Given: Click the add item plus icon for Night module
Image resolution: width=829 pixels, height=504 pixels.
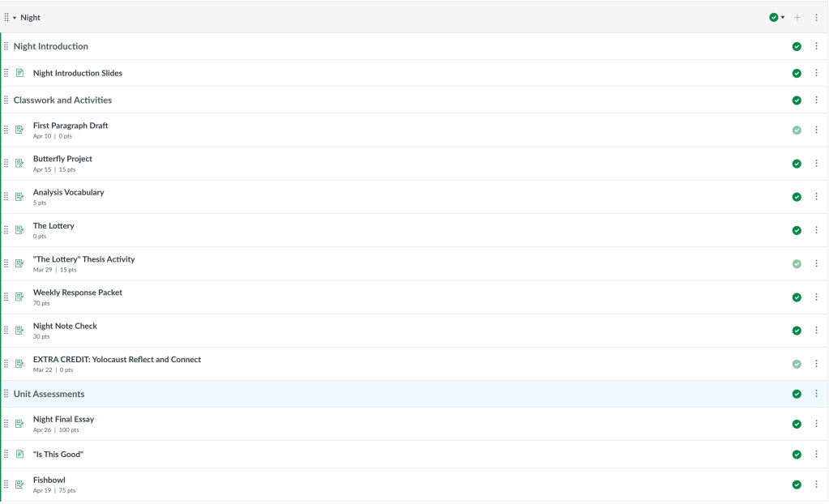Looking at the screenshot, I should click(x=797, y=17).
